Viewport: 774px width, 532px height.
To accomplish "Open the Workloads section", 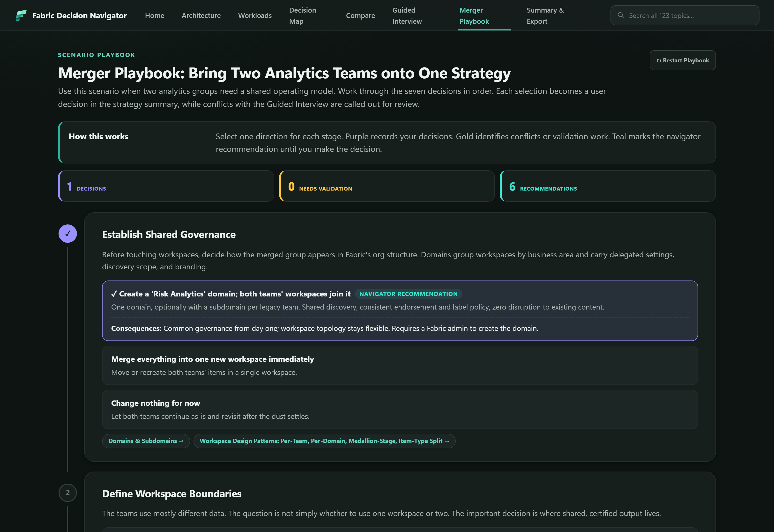I will (255, 15).
